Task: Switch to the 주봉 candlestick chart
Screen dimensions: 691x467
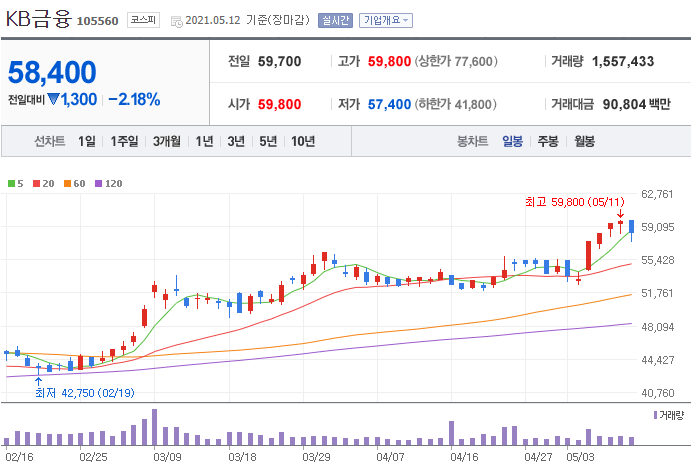Action: tap(548, 141)
